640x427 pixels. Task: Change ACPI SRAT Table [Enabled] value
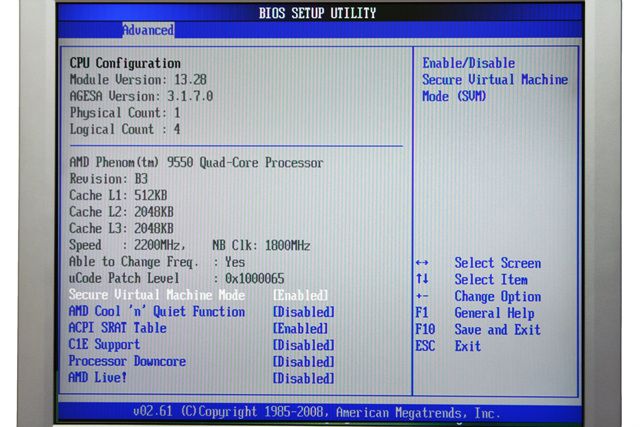(x=300, y=329)
